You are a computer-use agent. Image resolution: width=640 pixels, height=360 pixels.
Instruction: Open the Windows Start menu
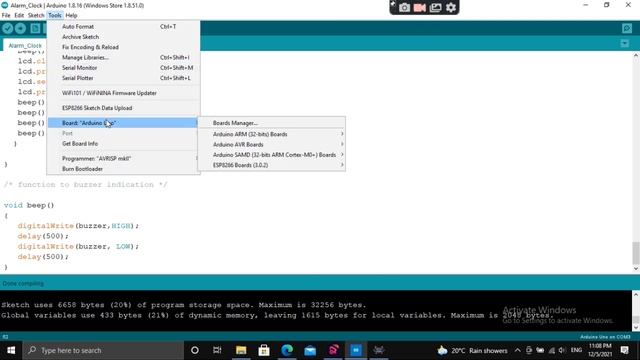click(11, 350)
